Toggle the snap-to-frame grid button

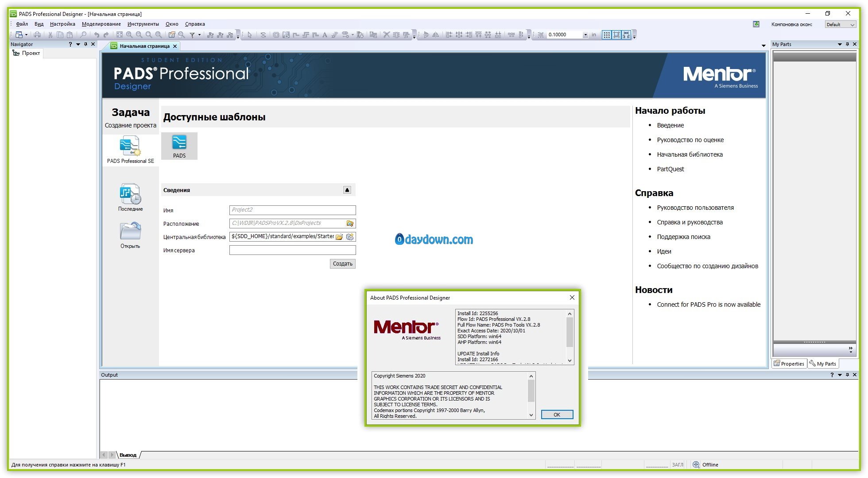[616, 35]
